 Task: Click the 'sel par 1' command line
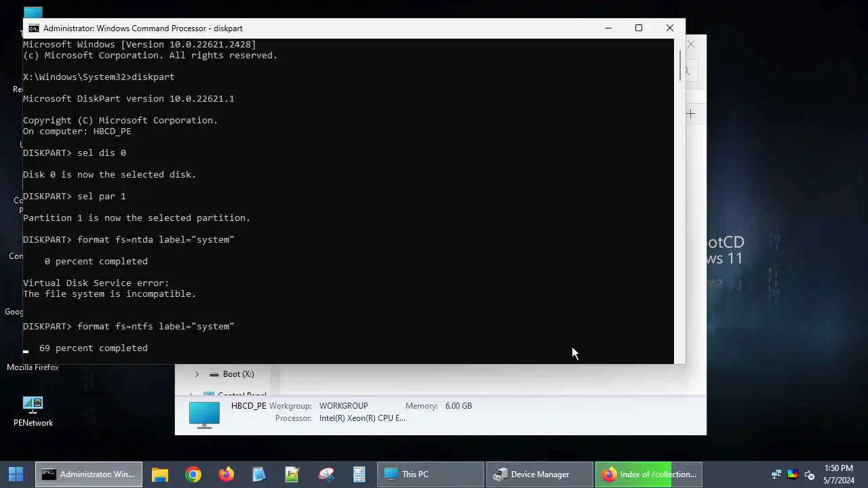point(75,196)
